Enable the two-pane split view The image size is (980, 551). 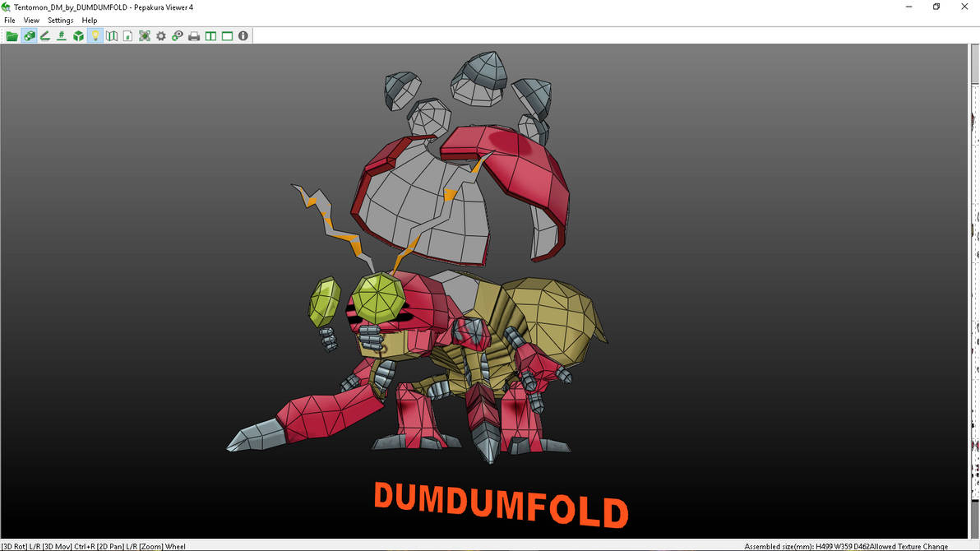click(x=210, y=35)
